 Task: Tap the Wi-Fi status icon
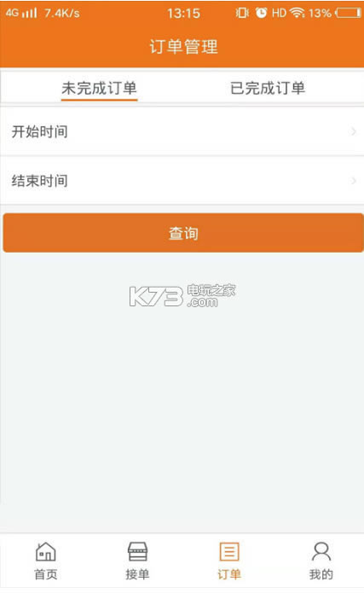click(x=298, y=13)
